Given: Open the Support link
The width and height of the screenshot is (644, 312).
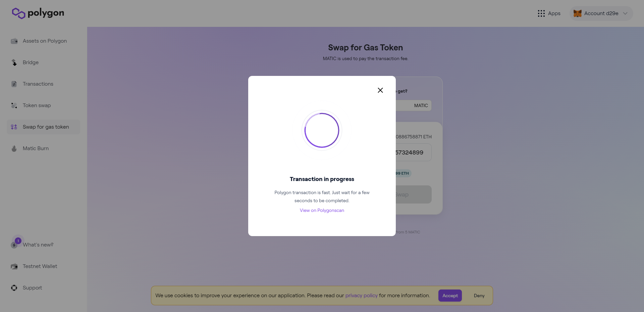Looking at the screenshot, I should [x=43, y=288].
